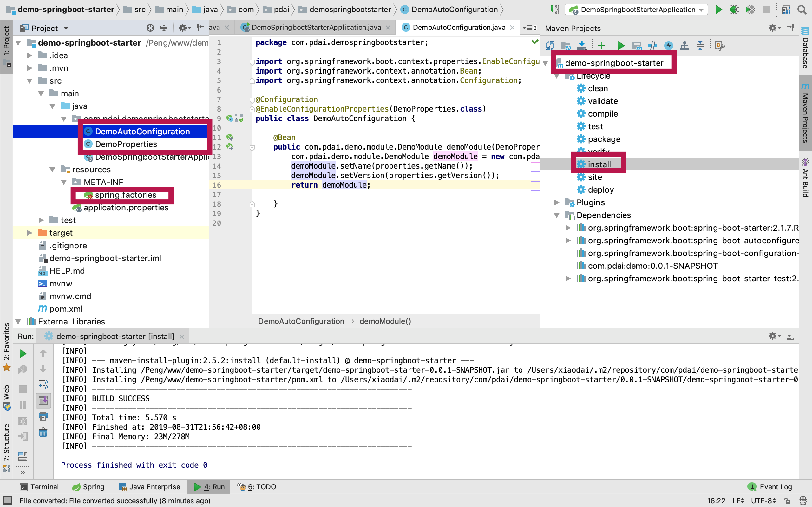This screenshot has width=812, height=507.
Task: Click Execute Maven Goal icon
Action: pos(637,45)
